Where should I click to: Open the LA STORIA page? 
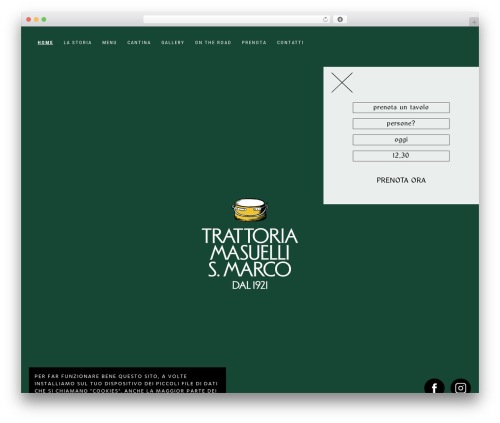[77, 42]
